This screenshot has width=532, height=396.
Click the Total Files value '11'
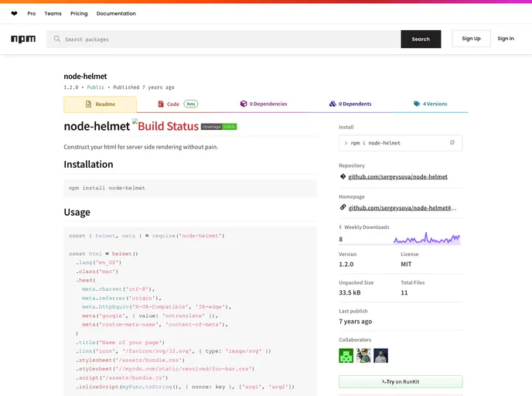404,292
